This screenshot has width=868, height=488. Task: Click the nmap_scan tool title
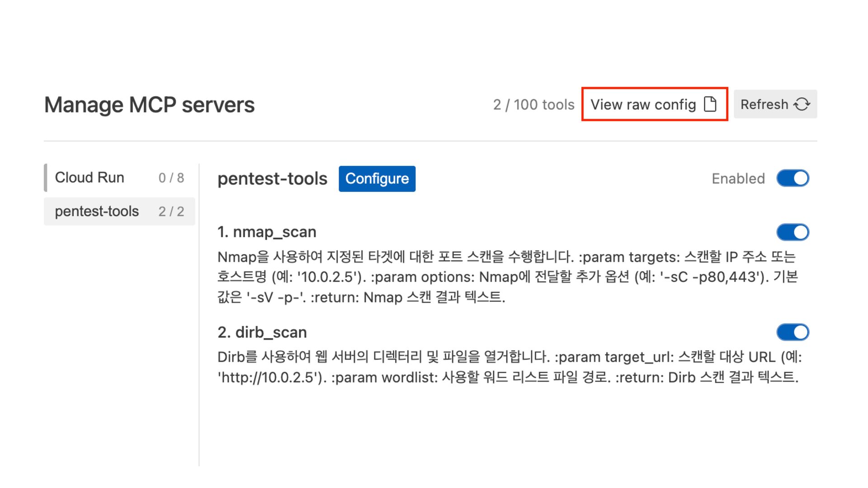(267, 232)
